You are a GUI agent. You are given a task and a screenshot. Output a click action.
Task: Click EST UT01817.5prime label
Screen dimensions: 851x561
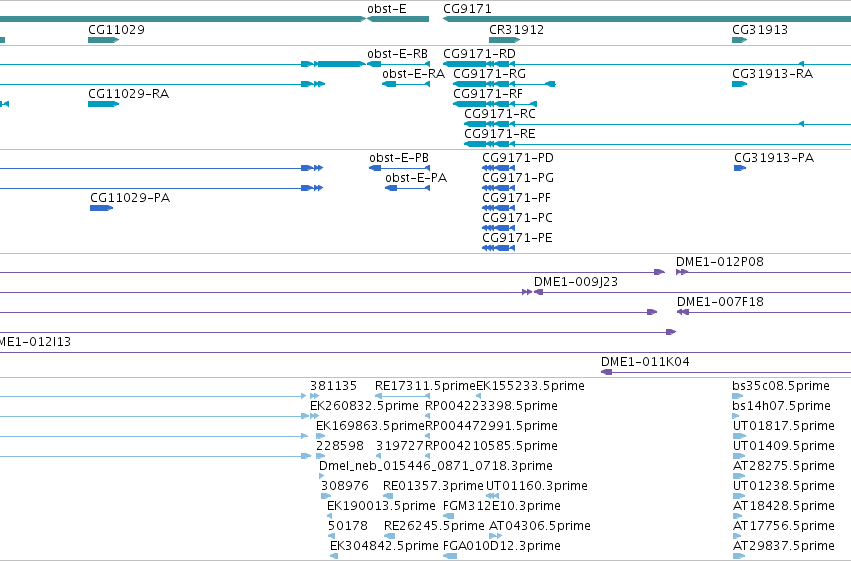pos(784,426)
